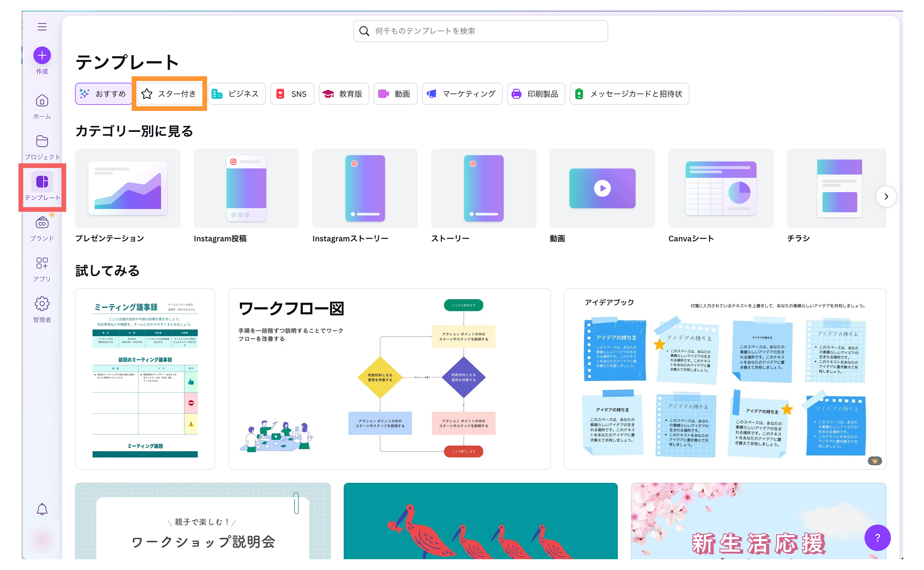Select the おすすめ filter chip
Viewport: 924px width, 570px height.
(x=103, y=94)
